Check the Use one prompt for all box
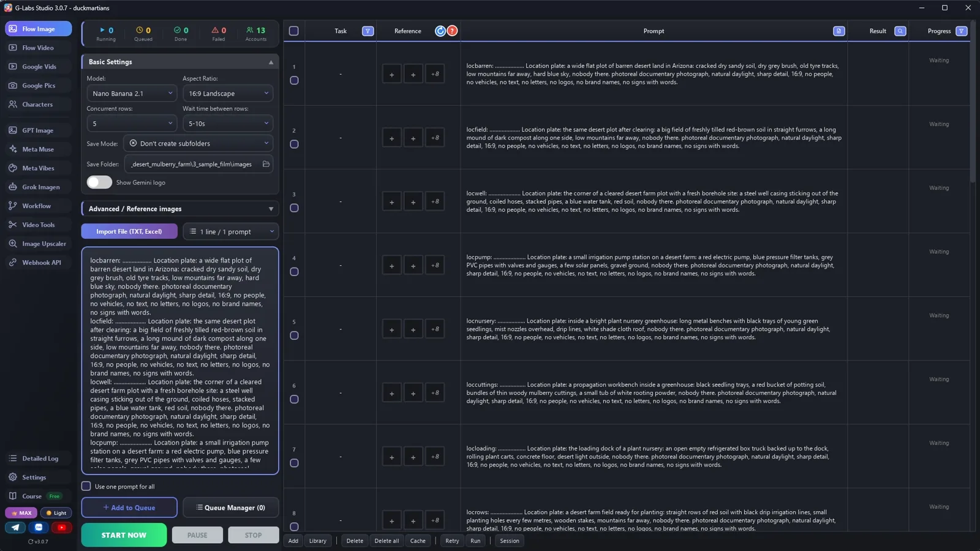The width and height of the screenshot is (980, 551). (x=86, y=486)
